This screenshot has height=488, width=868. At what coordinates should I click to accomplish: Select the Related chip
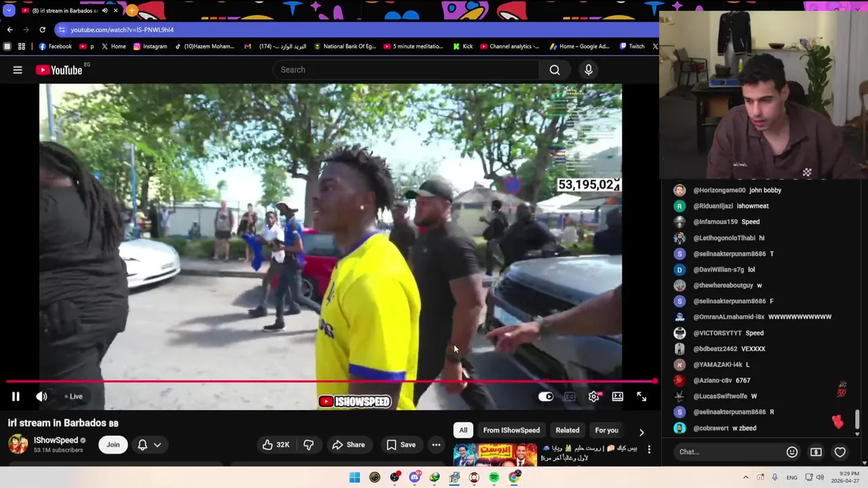point(568,430)
